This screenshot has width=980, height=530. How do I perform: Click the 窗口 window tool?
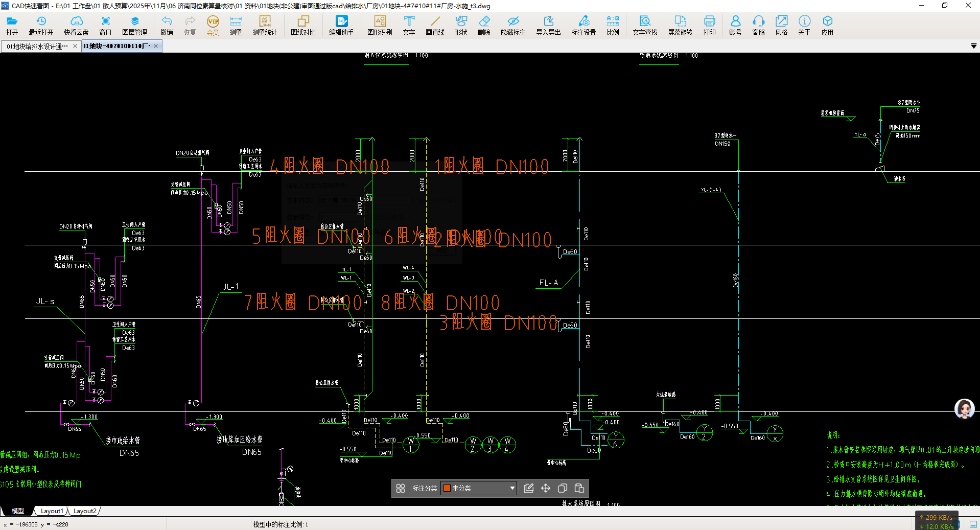click(105, 25)
